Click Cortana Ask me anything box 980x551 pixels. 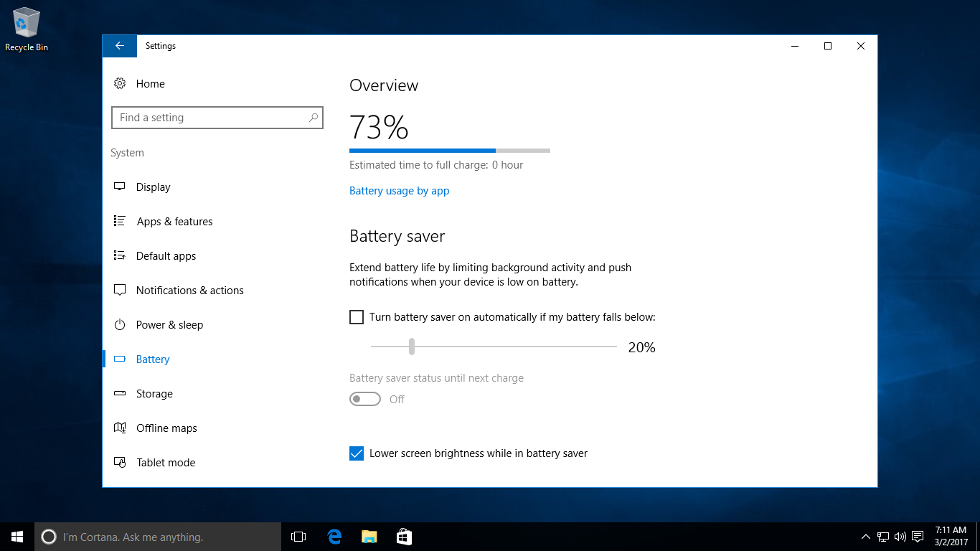[x=158, y=537]
